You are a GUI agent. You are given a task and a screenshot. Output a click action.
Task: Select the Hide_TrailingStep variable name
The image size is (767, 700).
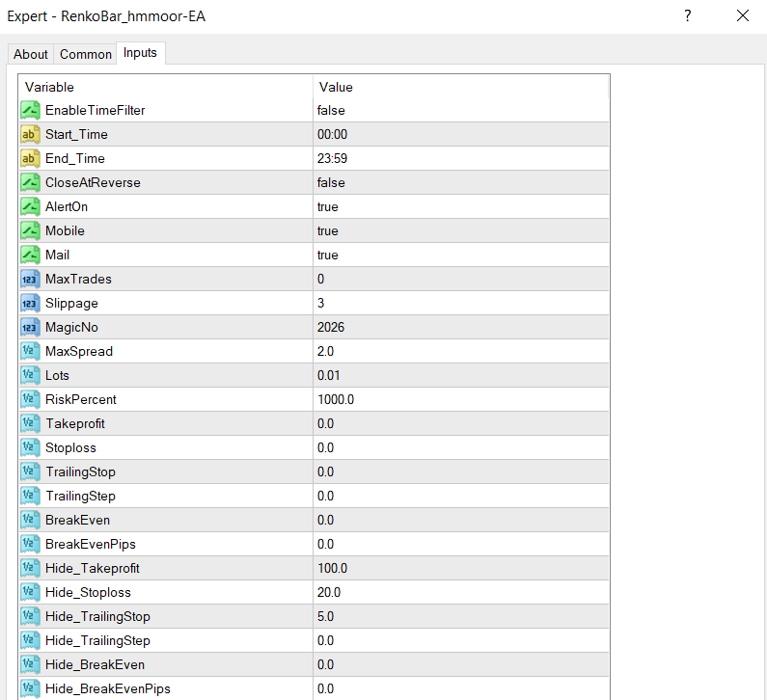97,640
